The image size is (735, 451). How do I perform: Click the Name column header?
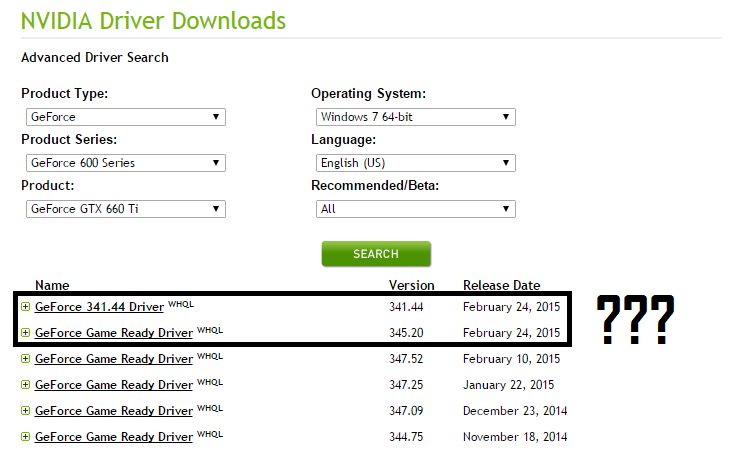point(52,285)
